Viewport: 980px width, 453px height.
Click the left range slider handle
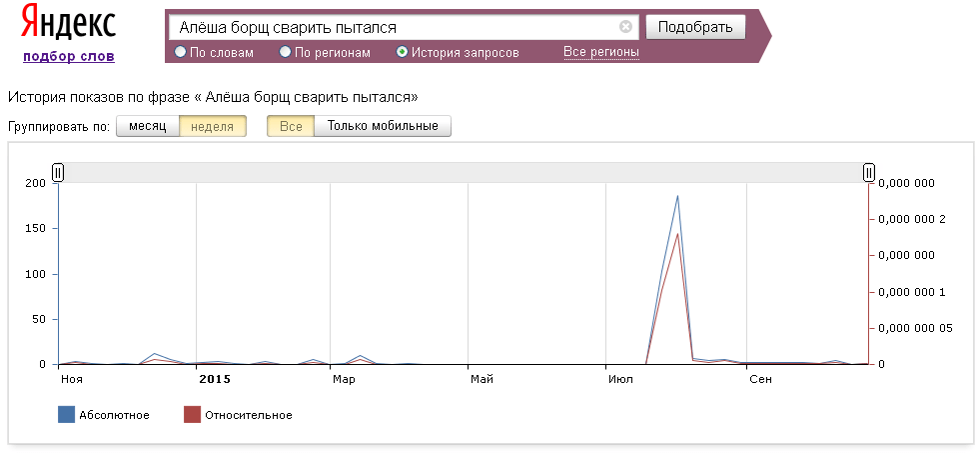58,173
